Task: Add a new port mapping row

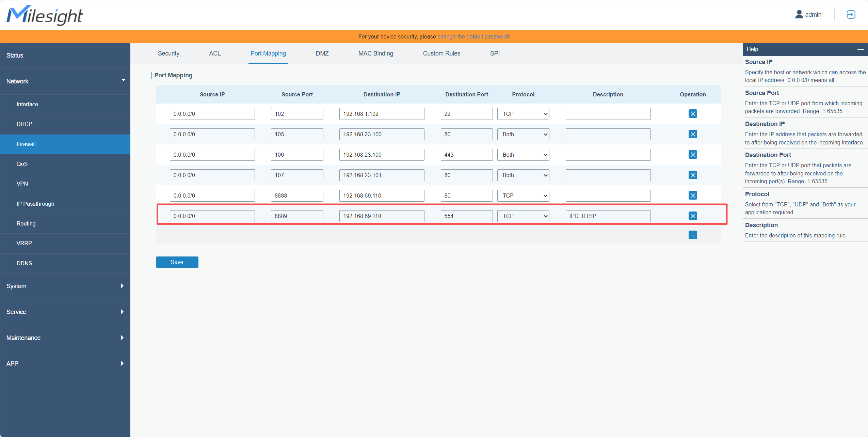Action: [x=692, y=235]
